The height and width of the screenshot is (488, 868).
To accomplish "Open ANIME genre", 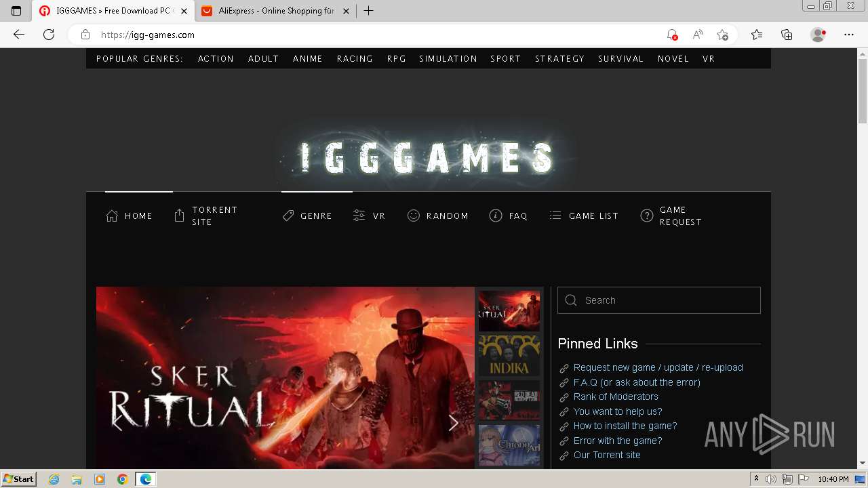I will click(308, 59).
